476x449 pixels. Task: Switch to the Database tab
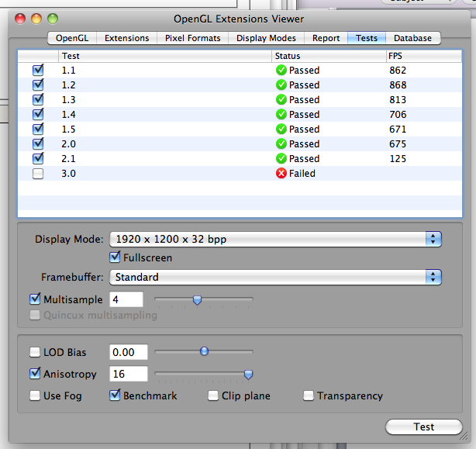(413, 38)
